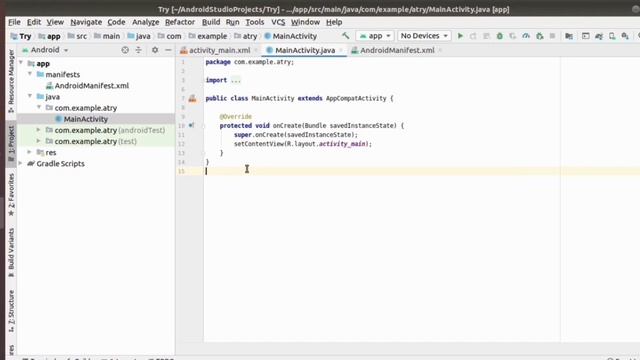Click the Debug app bug icon
The width and height of the screenshot is (640, 360).
(500, 36)
